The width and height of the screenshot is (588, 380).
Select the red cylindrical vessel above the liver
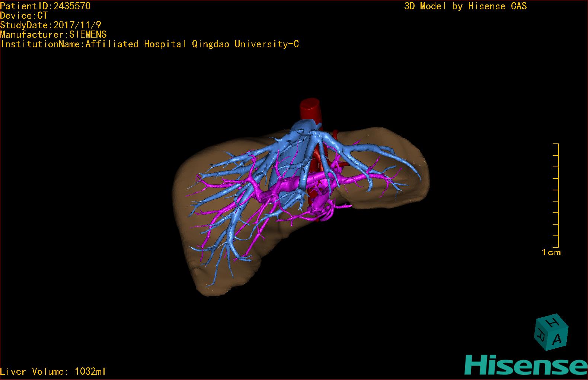(x=310, y=109)
